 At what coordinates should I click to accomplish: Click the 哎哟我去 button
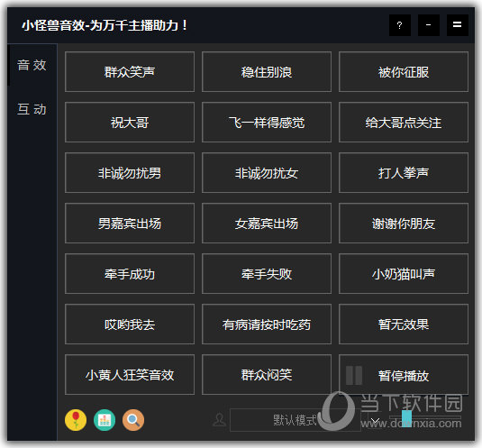pyautogui.click(x=130, y=325)
